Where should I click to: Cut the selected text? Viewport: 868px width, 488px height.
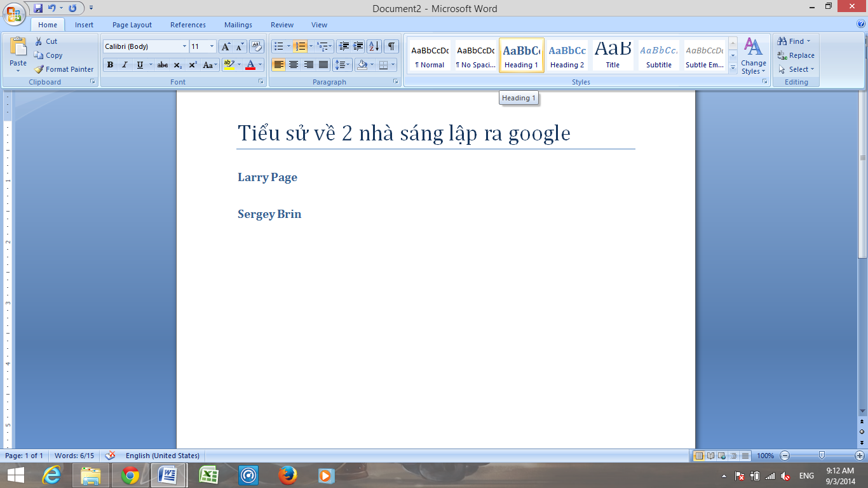(46, 41)
